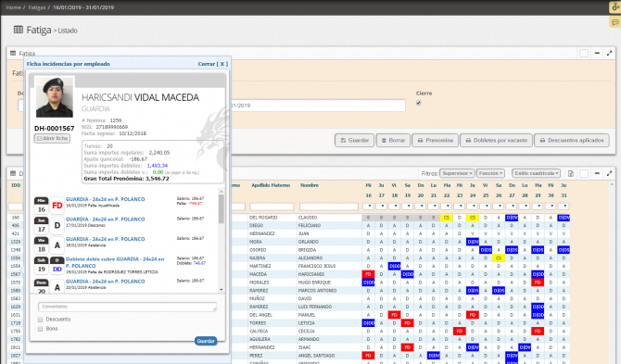The image size is (621, 364).
Task: Click the yellow user settings icon in the top-right corner
Action: [x=615, y=7]
